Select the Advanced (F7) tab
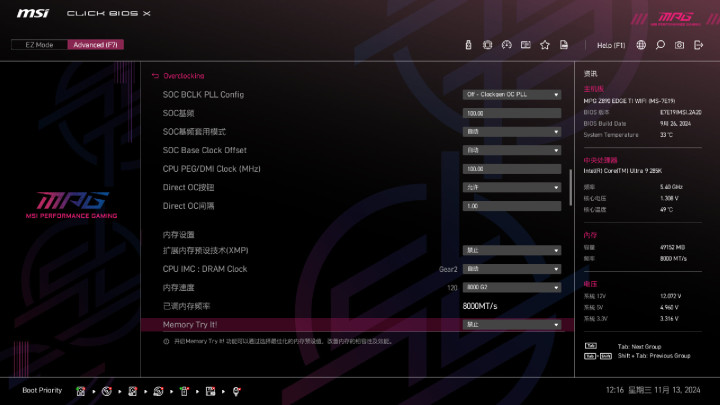 (96, 45)
